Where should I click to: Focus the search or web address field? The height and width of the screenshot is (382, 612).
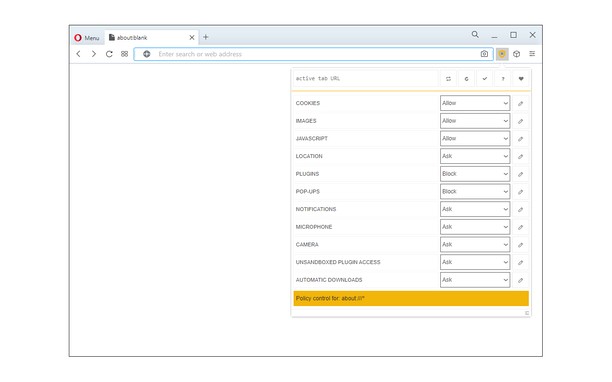pyautogui.click(x=314, y=54)
